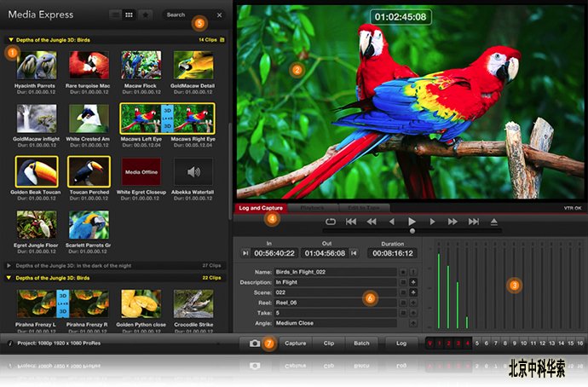588x387 pixels.
Task: Increment Angle with its plus button
Action: [x=412, y=323]
